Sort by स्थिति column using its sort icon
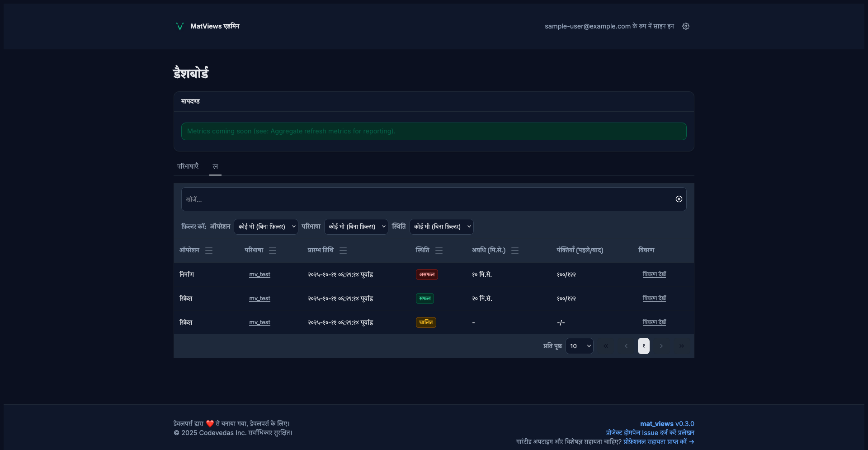The width and height of the screenshot is (868, 450). click(x=439, y=251)
